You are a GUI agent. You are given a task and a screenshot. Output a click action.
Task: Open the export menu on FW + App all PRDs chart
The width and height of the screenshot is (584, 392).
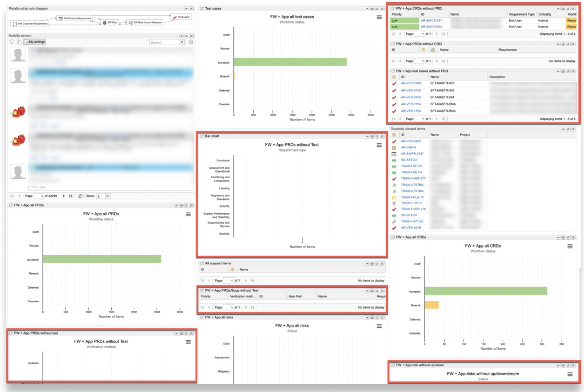188,214
